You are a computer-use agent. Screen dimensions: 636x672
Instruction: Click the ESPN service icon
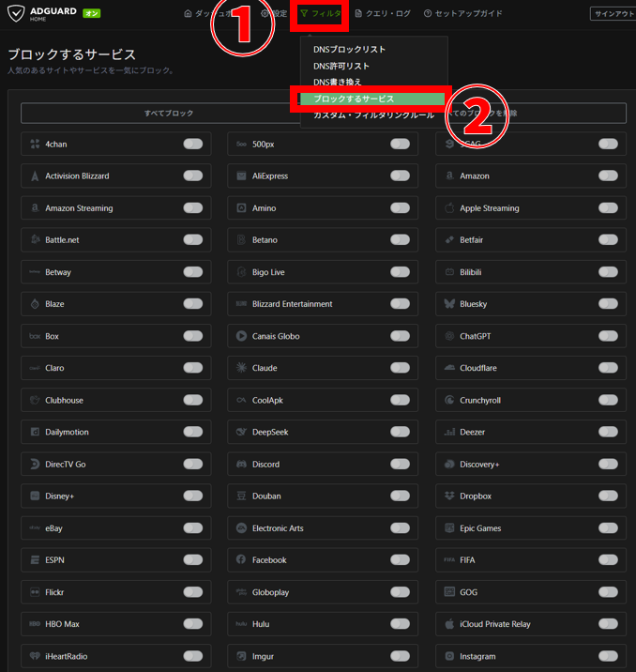(x=35, y=559)
